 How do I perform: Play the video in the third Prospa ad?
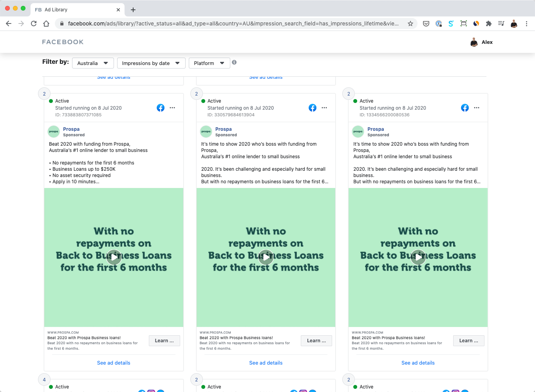(418, 257)
